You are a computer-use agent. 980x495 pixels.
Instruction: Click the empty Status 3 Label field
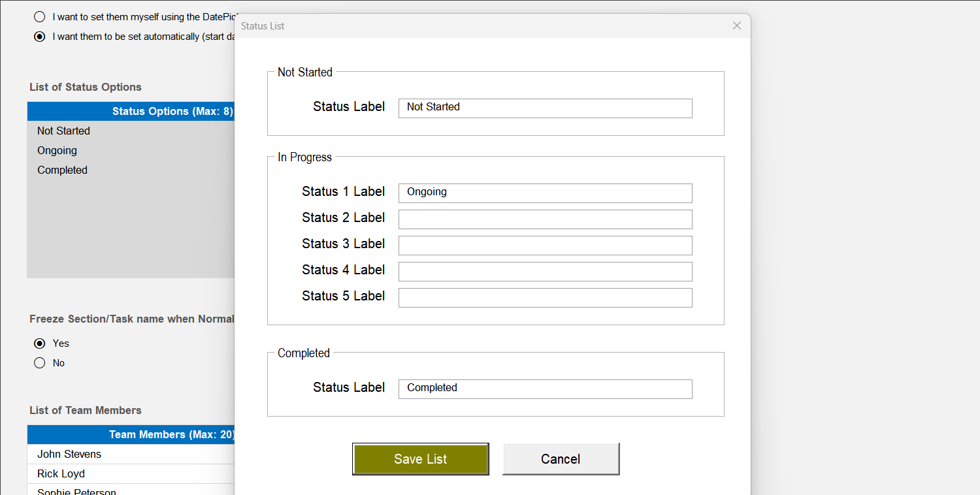[x=545, y=245]
